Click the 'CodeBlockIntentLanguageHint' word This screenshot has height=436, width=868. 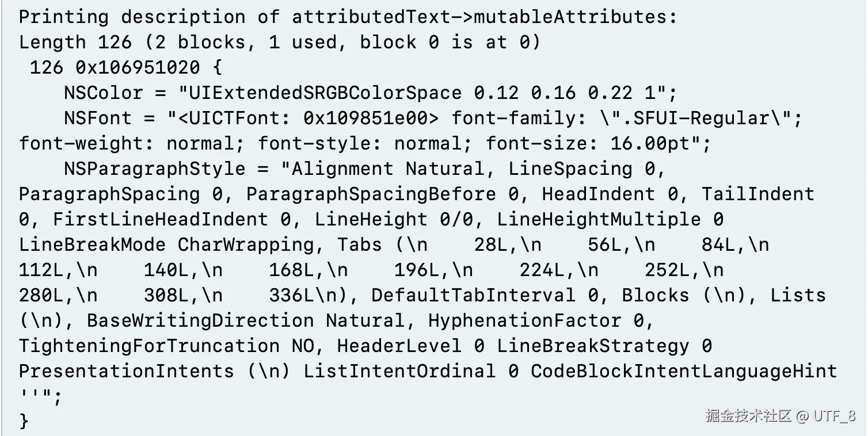pyautogui.click(x=684, y=371)
